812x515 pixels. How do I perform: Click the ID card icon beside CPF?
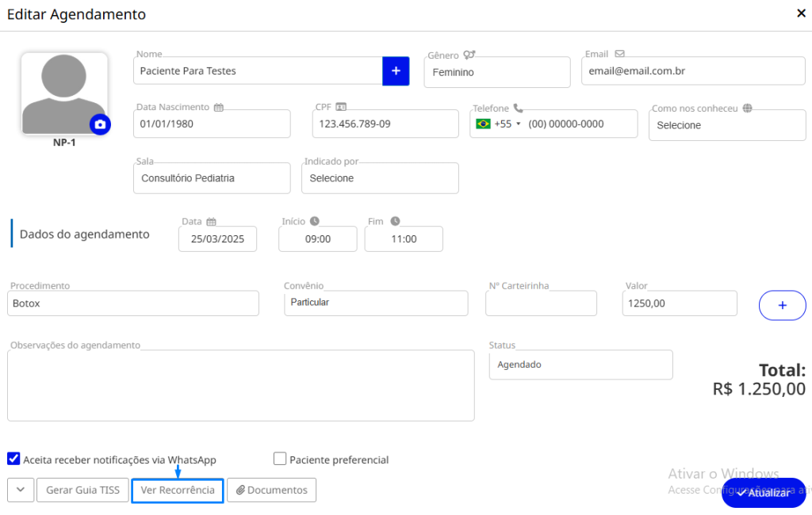tap(341, 107)
